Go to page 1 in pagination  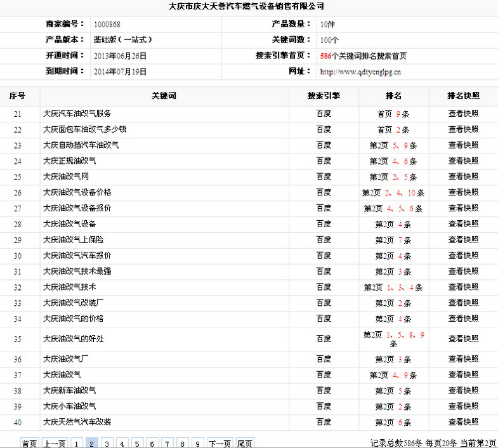coord(76,443)
